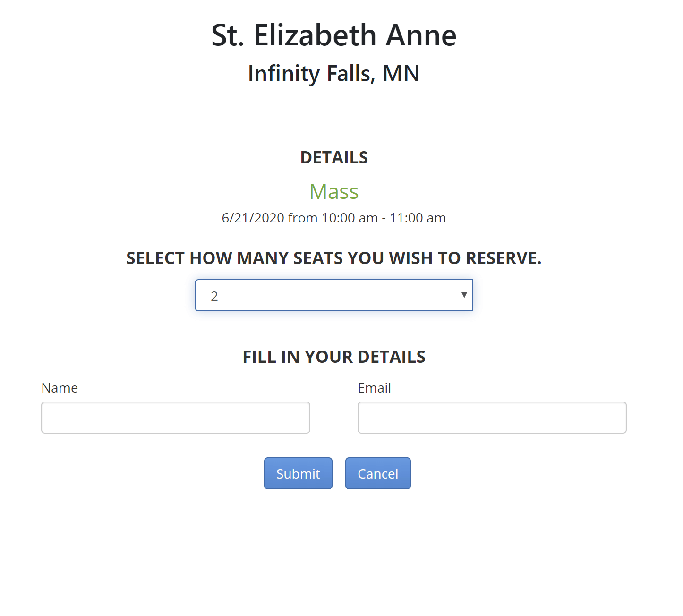Open the seats quantity dropdown
683x616 pixels.
(x=333, y=295)
